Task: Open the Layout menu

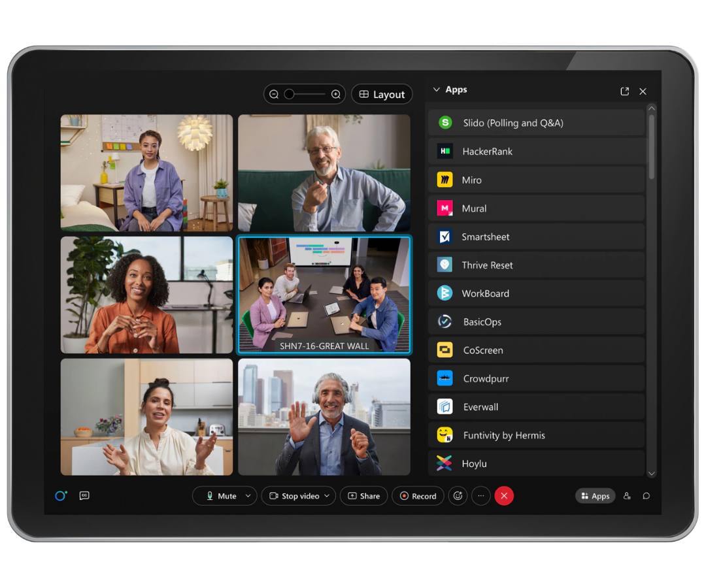Action: pos(382,93)
